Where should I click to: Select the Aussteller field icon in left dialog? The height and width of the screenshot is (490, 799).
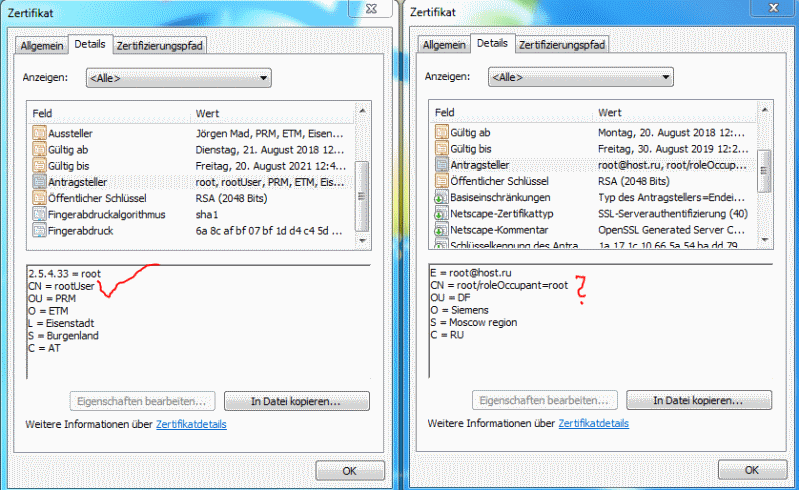coord(39,133)
